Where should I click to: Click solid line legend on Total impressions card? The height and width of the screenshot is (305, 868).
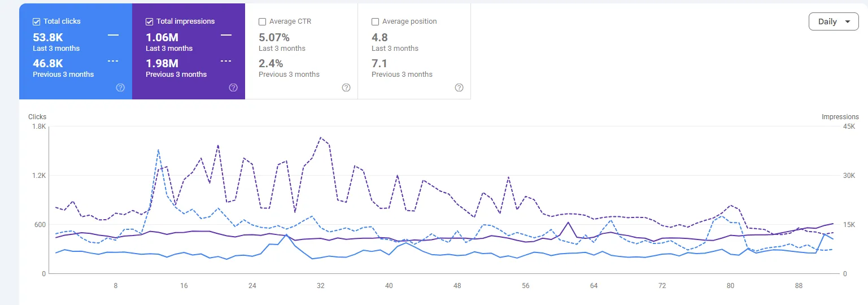pyautogui.click(x=226, y=35)
